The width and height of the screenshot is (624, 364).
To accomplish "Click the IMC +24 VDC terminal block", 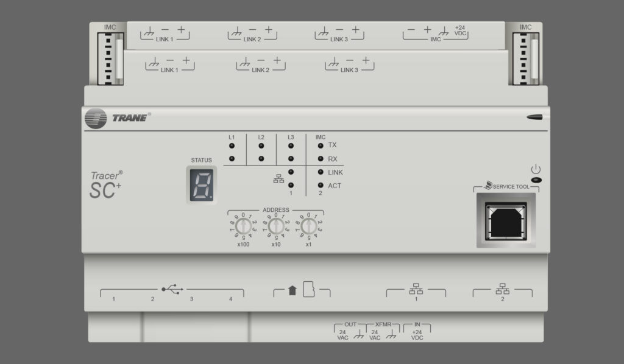I will (x=435, y=33).
